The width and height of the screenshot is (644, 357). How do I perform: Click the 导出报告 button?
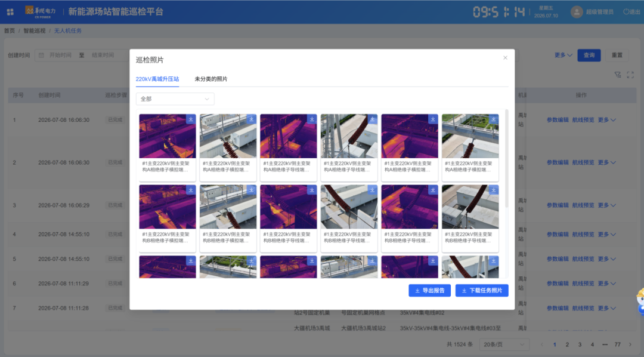429,290
